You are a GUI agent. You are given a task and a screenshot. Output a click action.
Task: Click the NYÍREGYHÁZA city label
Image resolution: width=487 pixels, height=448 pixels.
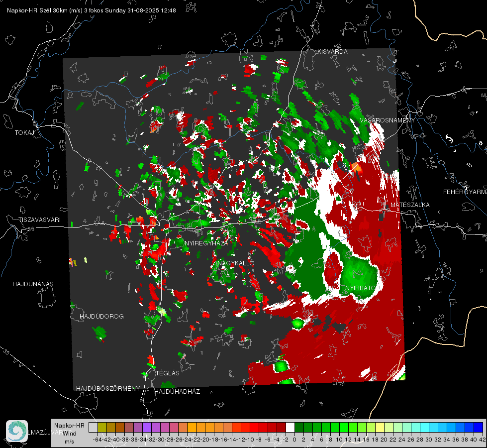206,243
